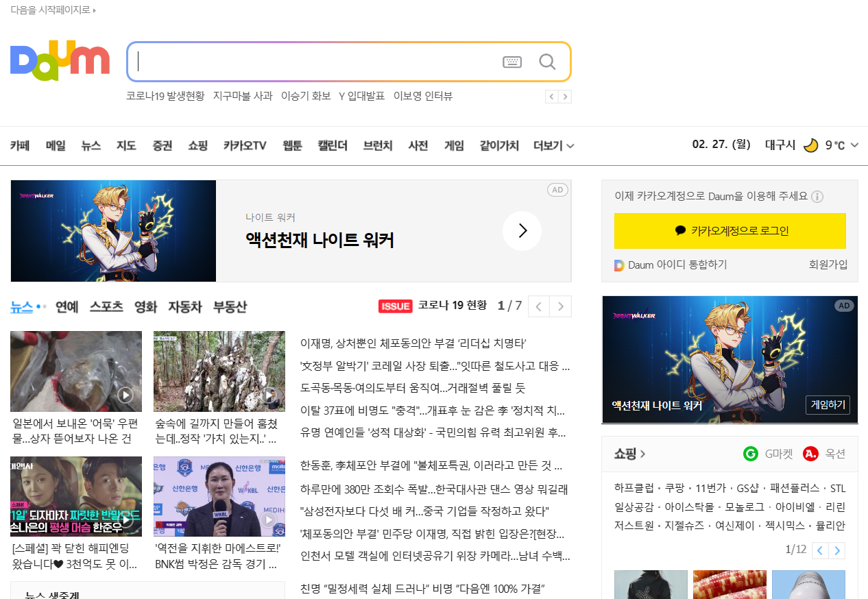Click the info icon beside 카카오계정 notice
The image size is (868, 599).
coord(817,197)
